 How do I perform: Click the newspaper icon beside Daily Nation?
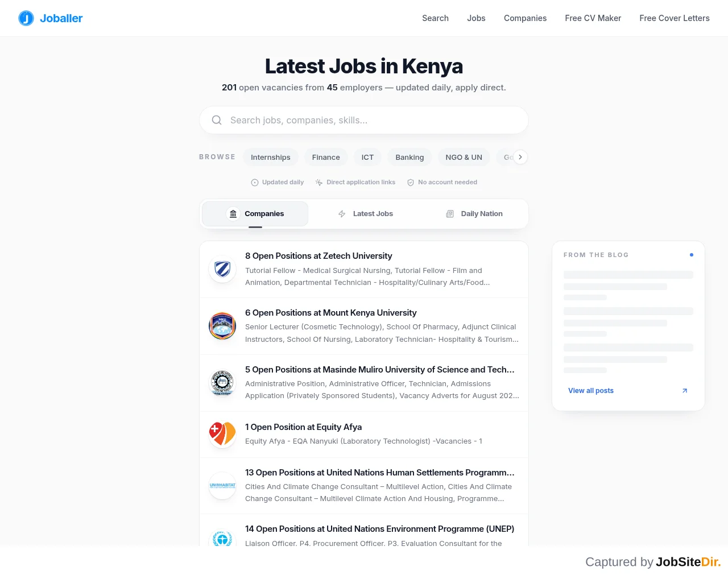coord(450,214)
